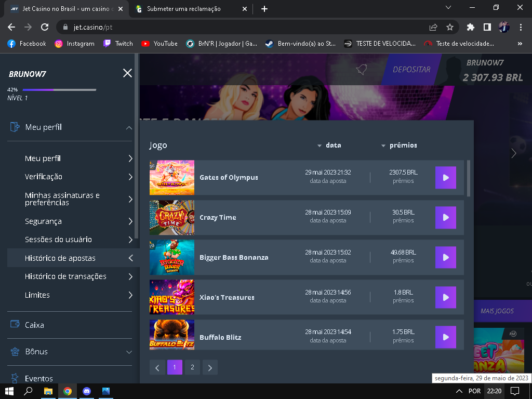
Task: Switch to Submeter uma reclamação tab
Action: coord(183,9)
